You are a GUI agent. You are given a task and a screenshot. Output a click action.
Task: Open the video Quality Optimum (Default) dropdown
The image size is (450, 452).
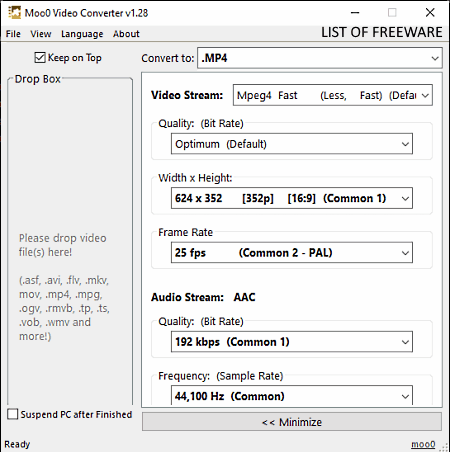(292, 144)
